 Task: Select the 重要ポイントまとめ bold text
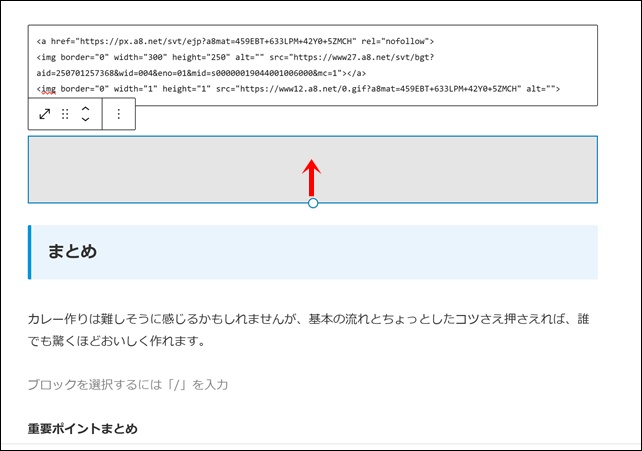coord(82,428)
